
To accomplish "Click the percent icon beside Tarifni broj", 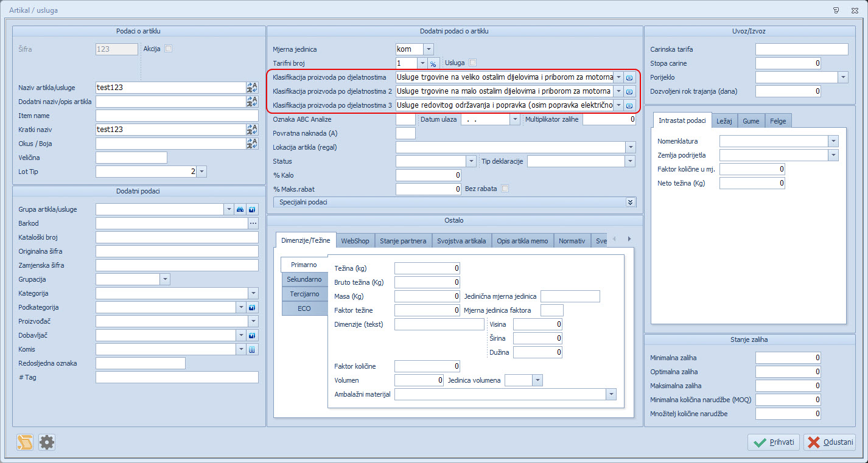I will point(433,63).
